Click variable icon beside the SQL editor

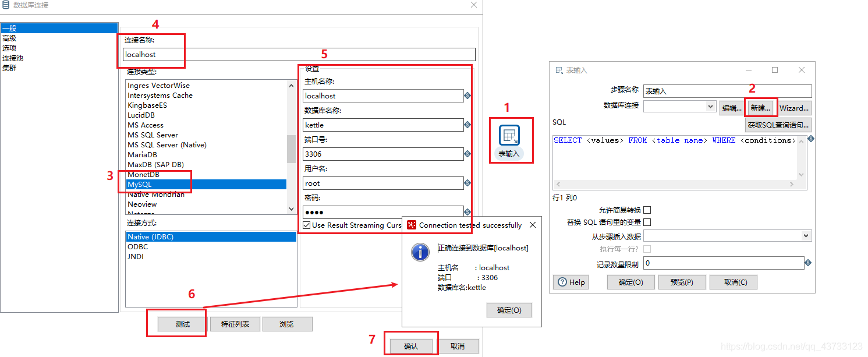(811, 139)
